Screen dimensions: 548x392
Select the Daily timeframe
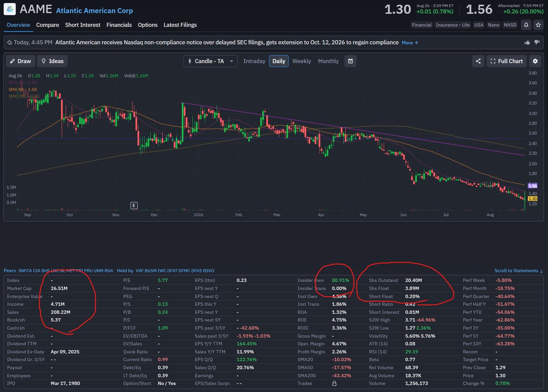coord(279,61)
